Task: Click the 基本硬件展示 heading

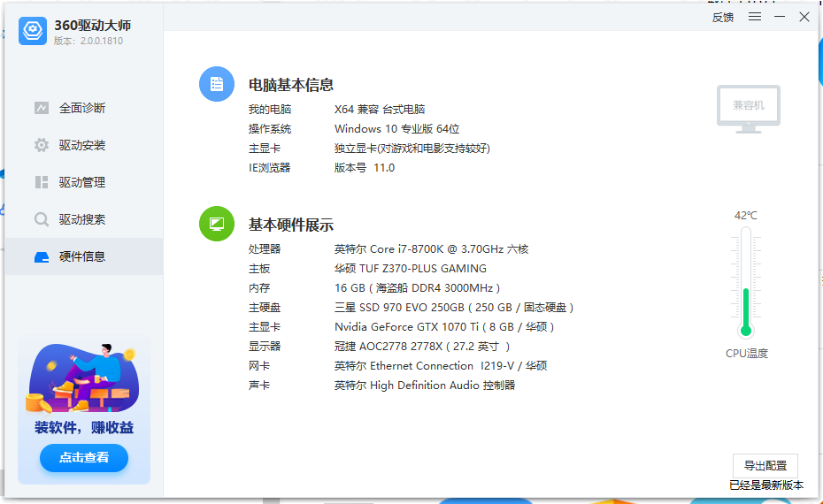Action: click(291, 225)
